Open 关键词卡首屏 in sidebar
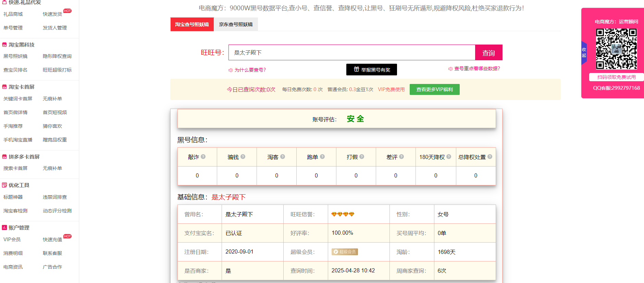Viewport: 644px width, 283px height. tap(18, 99)
